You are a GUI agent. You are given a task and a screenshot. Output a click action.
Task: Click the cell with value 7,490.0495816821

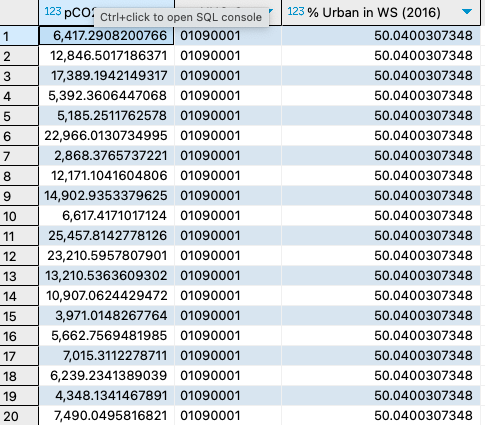(x=106, y=416)
